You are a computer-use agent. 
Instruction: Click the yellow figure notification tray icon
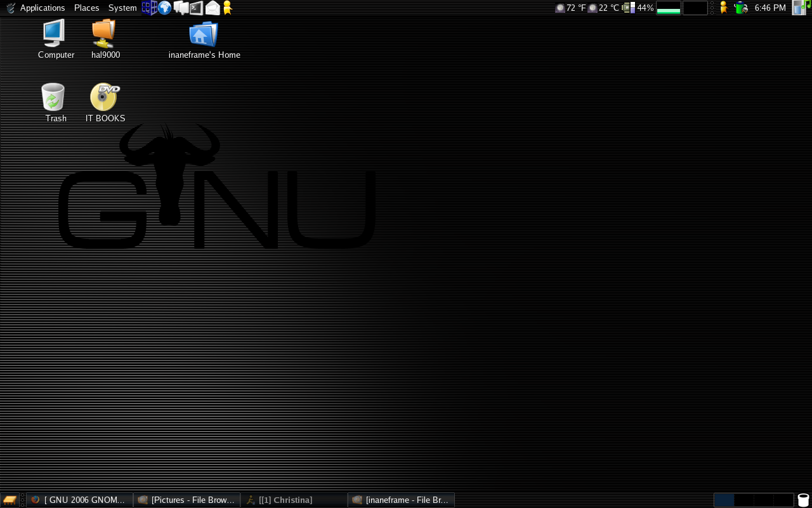tap(723, 8)
